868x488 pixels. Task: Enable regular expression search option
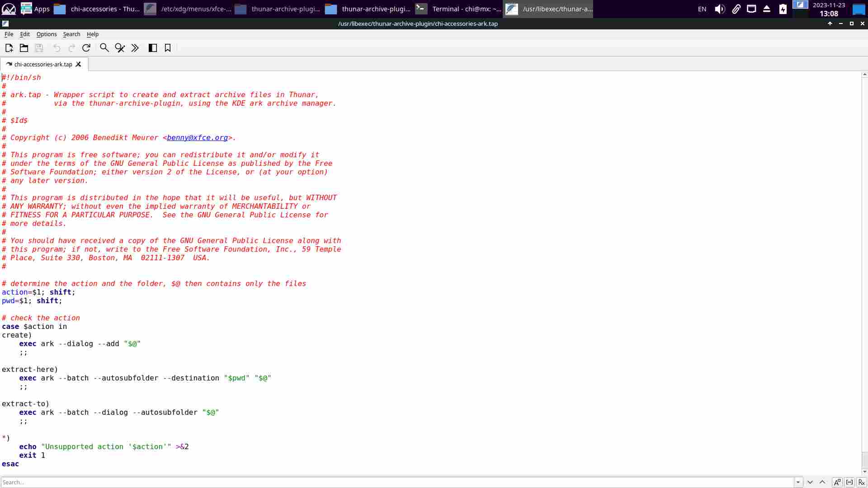pos(861,482)
